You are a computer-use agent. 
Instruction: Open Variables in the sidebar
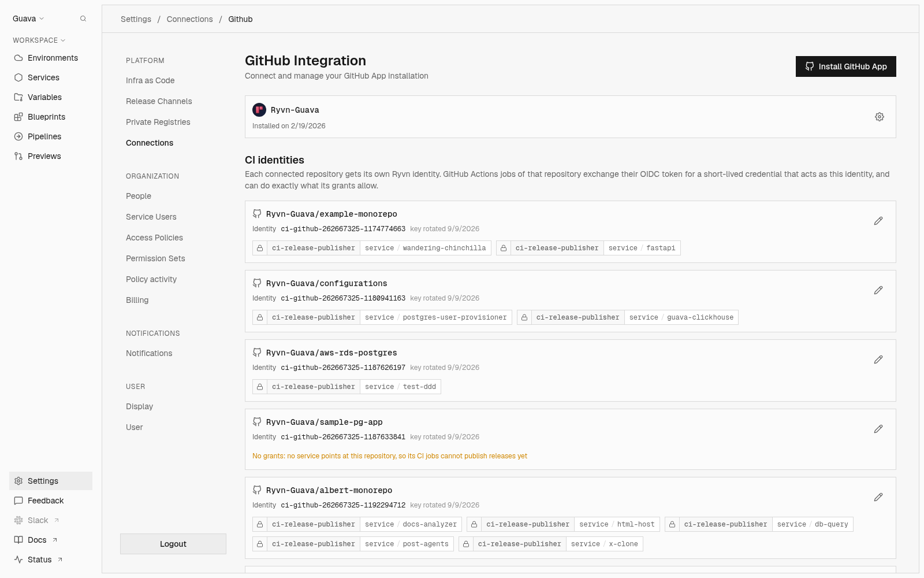(51, 97)
